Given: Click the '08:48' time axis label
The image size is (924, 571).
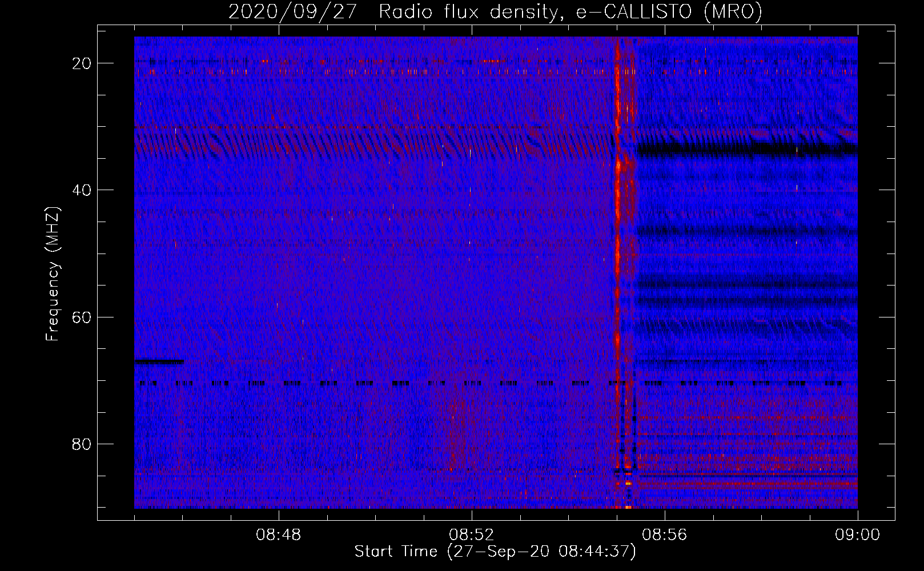Looking at the screenshot, I should (x=279, y=535).
